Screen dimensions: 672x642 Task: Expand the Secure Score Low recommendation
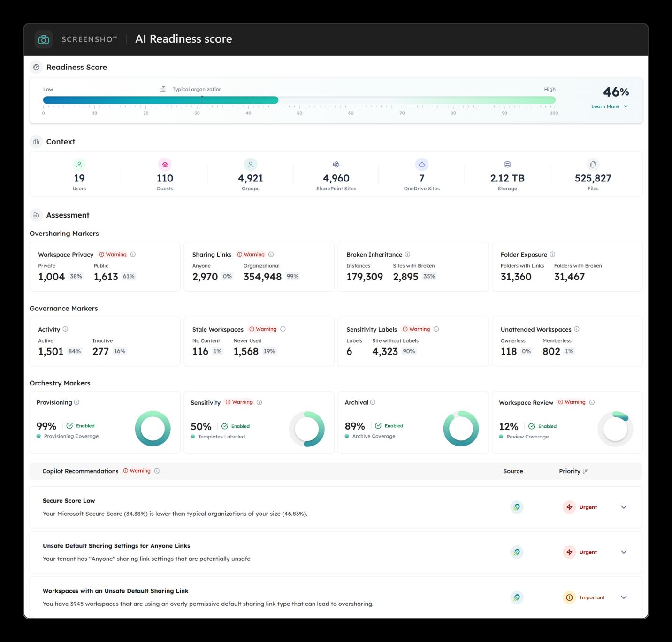click(x=624, y=507)
